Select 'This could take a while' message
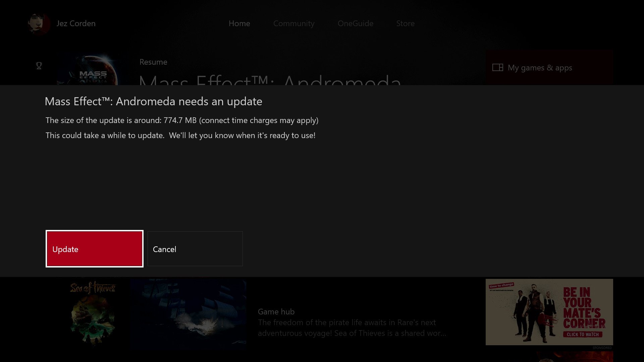The width and height of the screenshot is (644, 362). (x=180, y=135)
